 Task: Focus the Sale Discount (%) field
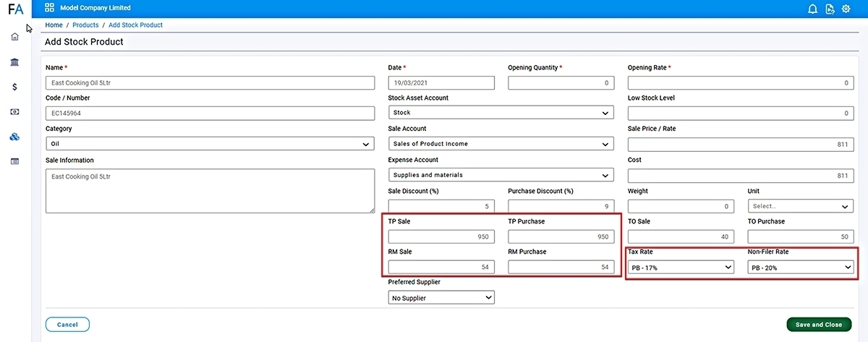tap(441, 206)
